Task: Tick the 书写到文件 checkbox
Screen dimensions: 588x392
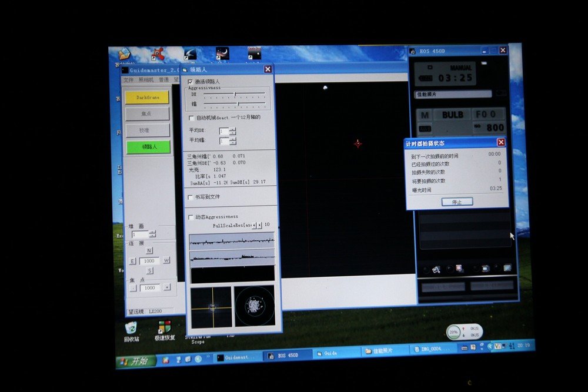Action: click(x=191, y=197)
